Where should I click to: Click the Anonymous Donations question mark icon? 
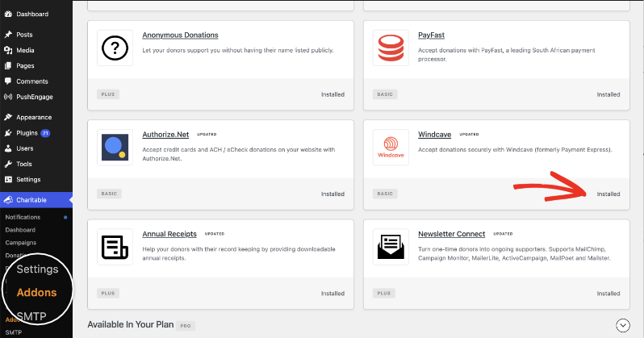click(x=115, y=48)
